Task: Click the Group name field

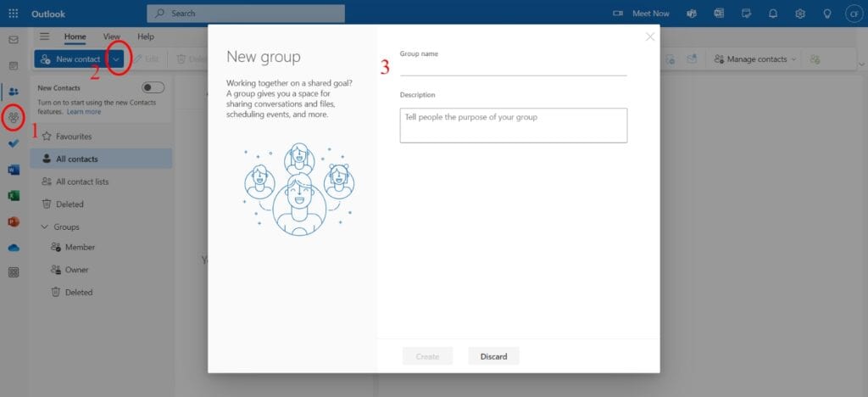Action: coord(513,68)
